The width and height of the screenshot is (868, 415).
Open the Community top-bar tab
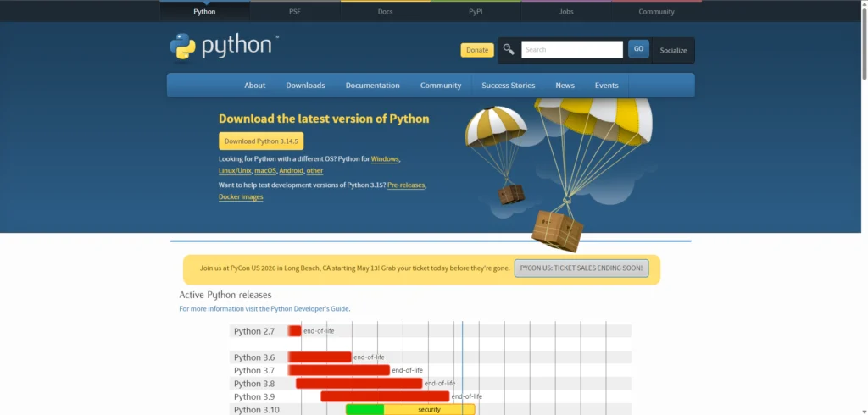point(657,12)
